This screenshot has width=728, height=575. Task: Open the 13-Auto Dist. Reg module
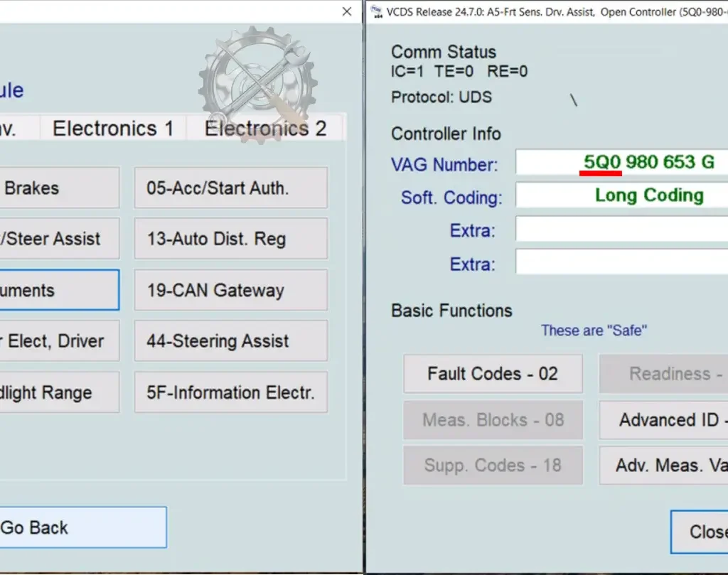click(231, 240)
